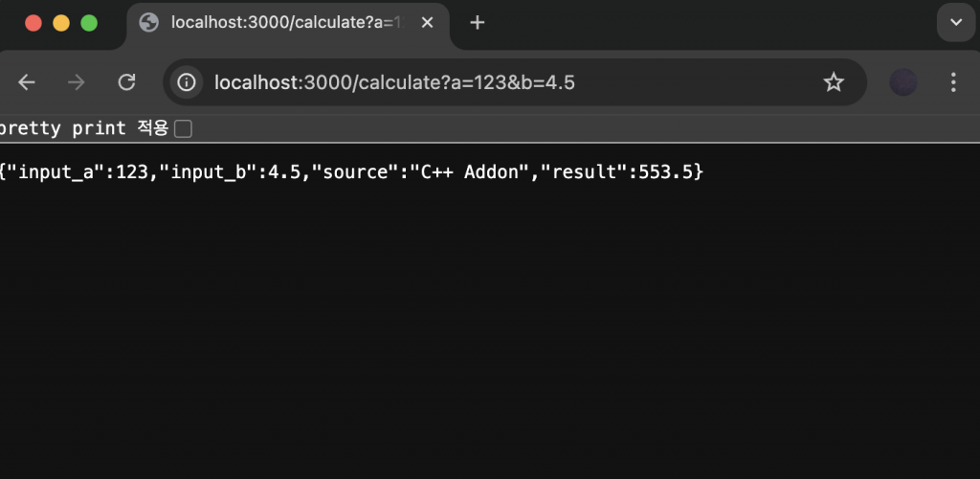Open the Chrome three-dot menu

pos(953,82)
